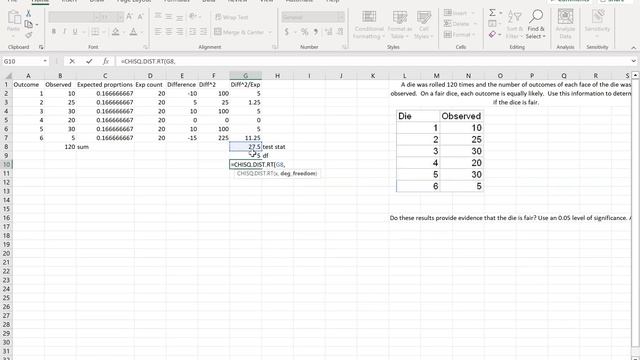The width and height of the screenshot is (640, 360).
Task: Open Clipboard group dialog launcher
Action: (x=41, y=47)
